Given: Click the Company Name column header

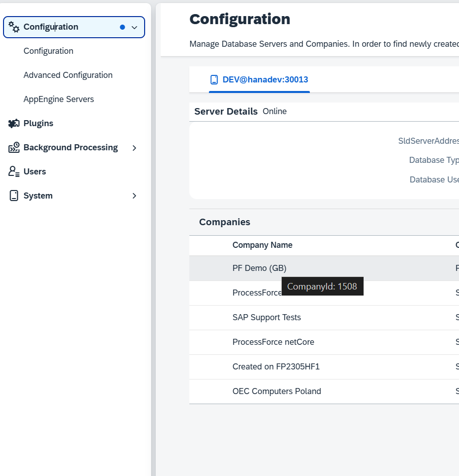Looking at the screenshot, I should (262, 245).
